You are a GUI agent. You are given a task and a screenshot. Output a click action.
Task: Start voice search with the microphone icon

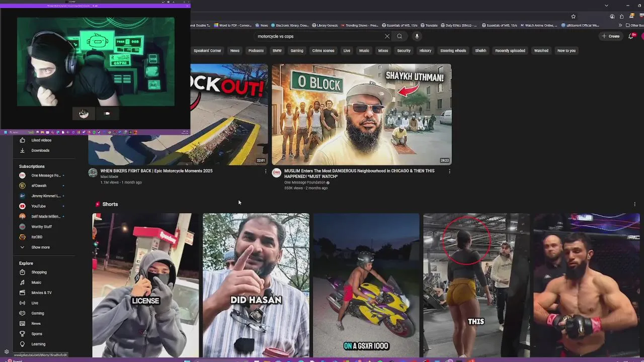(417, 36)
